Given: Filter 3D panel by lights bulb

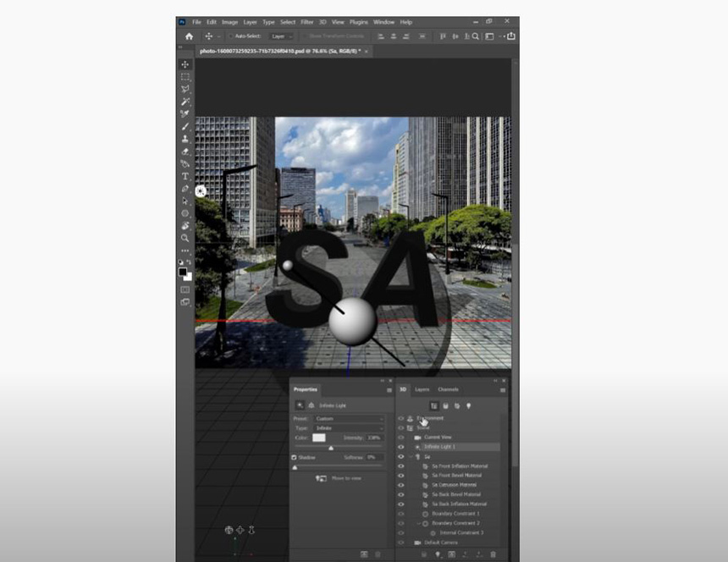Looking at the screenshot, I should (x=469, y=406).
